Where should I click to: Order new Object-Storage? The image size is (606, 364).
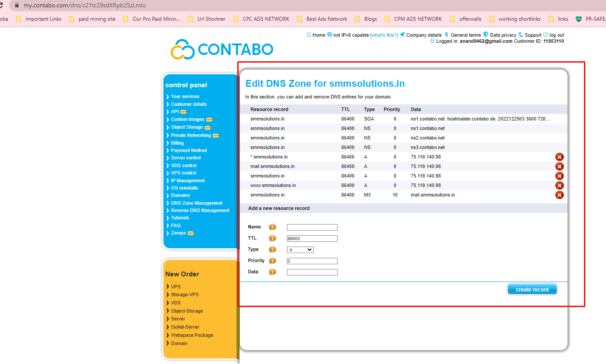[187, 311]
